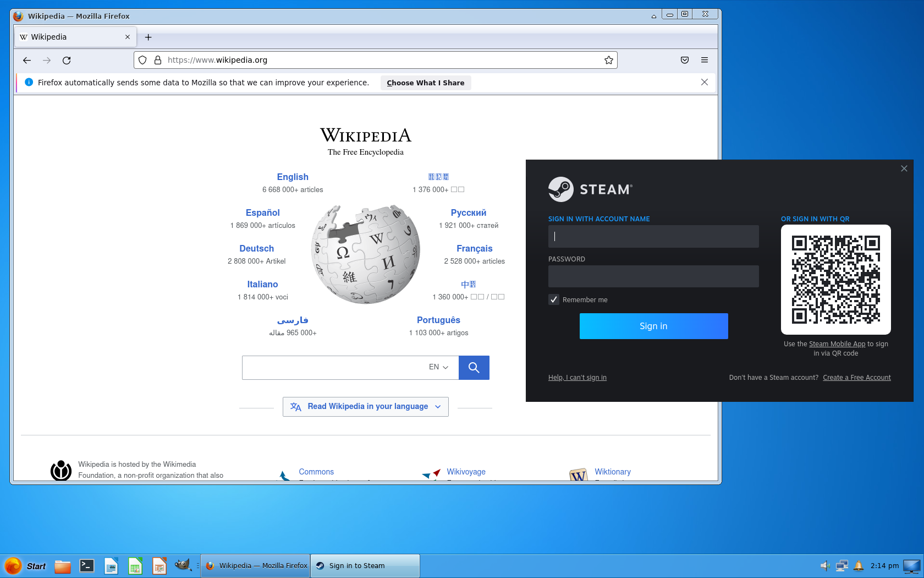Click the network icon in the tray
The width and height of the screenshot is (924, 578).
click(842, 565)
